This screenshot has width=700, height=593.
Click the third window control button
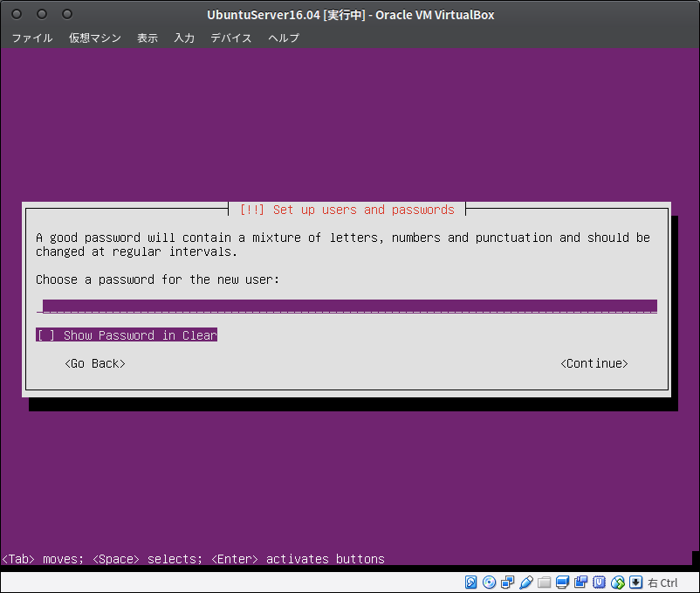tap(67, 14)
